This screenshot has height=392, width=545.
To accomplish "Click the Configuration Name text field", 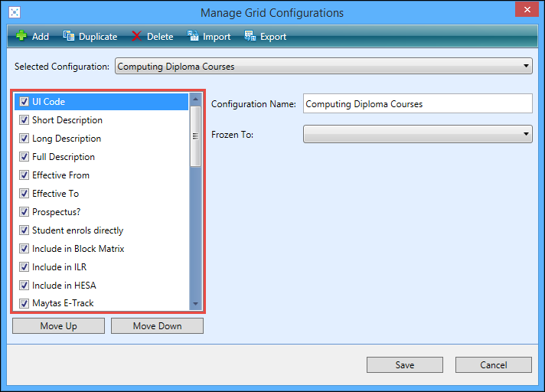I will pos(417,103).
